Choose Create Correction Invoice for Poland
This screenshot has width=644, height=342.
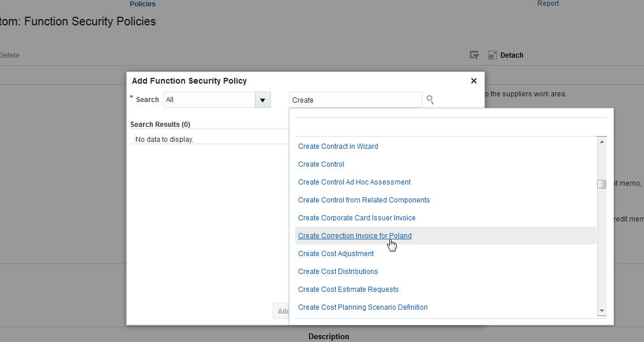[355, 236]
